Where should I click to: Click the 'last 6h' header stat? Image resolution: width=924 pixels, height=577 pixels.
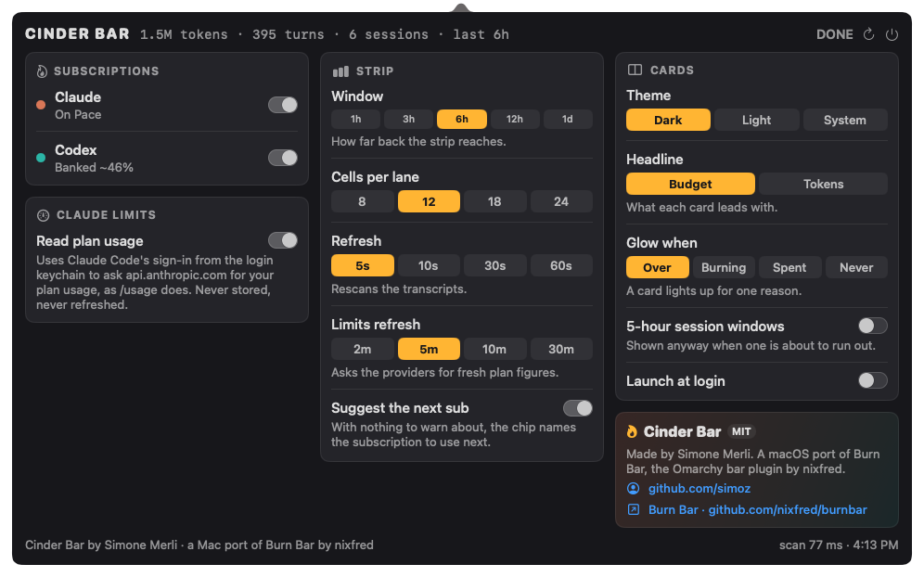pos(481,34)
